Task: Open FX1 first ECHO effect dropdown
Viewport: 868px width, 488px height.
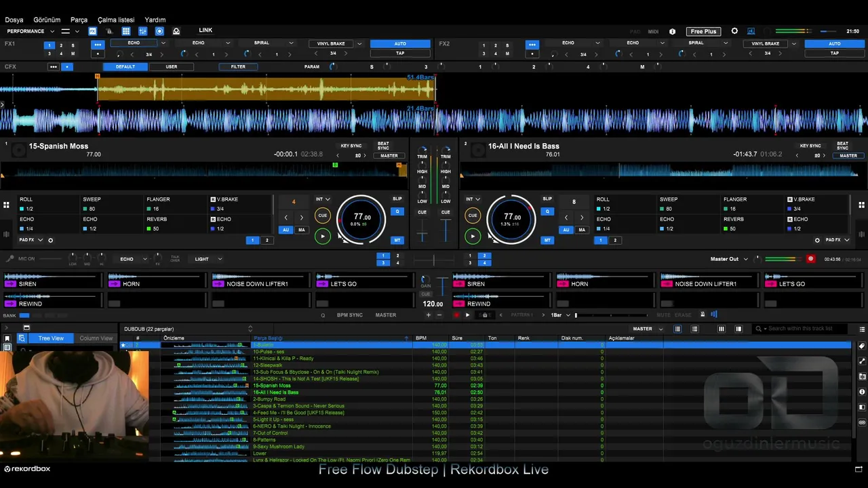Action: pyautogui.click(x=163, y=43)
